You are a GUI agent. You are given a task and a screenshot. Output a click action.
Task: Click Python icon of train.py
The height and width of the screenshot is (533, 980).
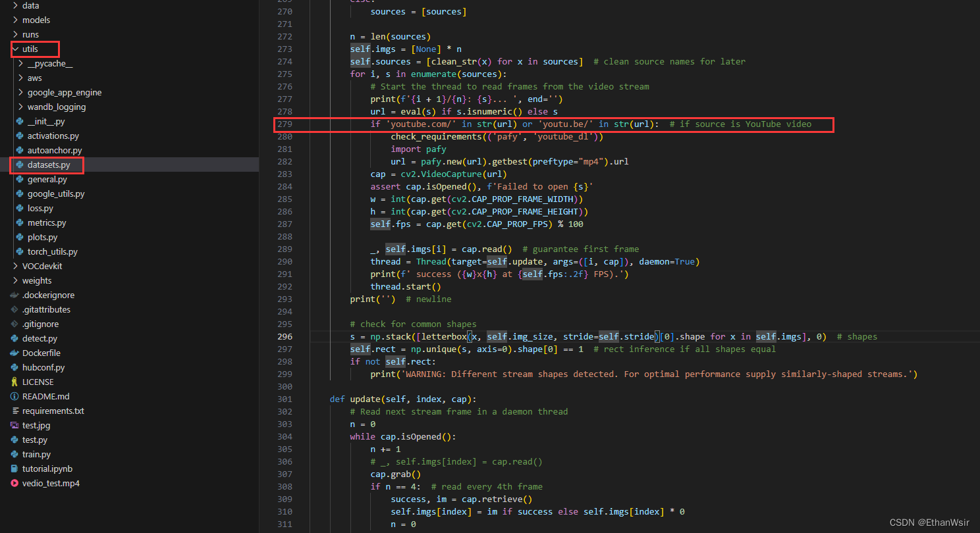pyautogui.click(x=14, y=454)
